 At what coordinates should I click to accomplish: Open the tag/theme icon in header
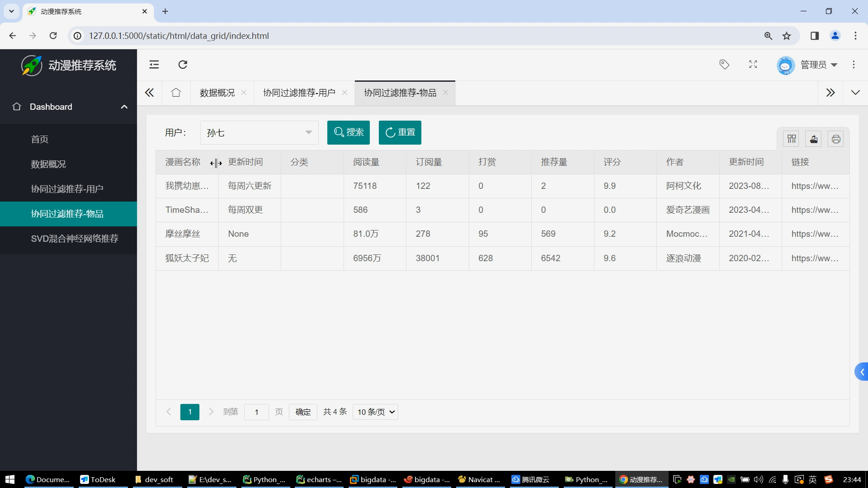(x=724, y=65)
